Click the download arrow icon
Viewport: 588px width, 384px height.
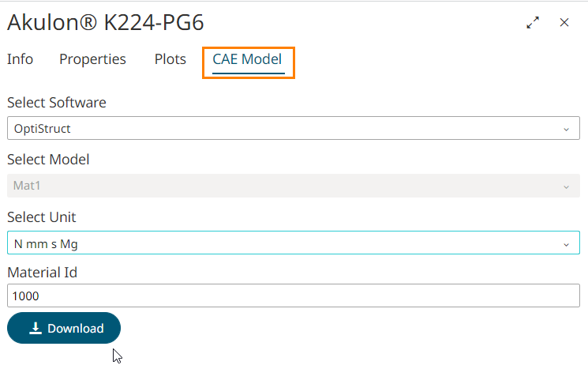click(36, 329)
